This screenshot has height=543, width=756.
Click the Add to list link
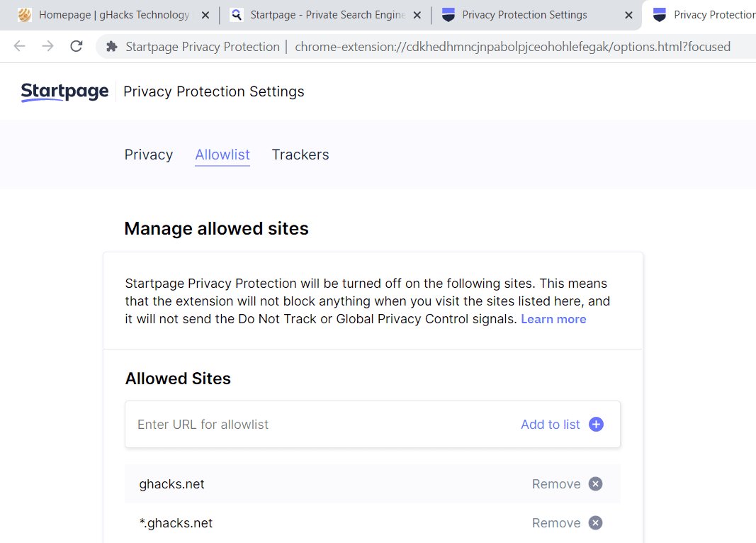click(550, 425)
